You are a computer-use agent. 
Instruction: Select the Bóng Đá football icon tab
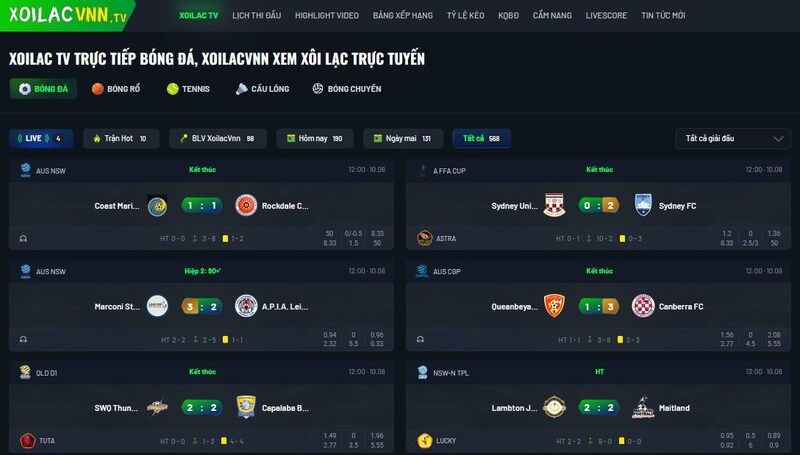coord(24,89)
